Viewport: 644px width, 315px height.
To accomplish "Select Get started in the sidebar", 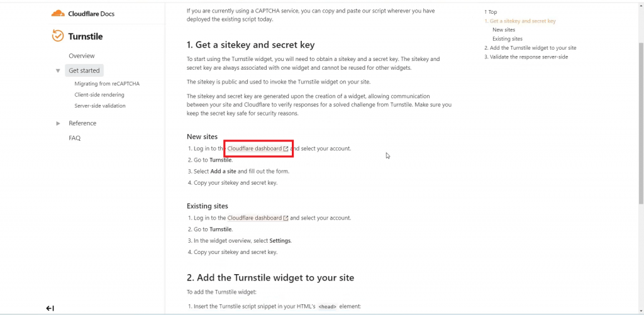I will 84,70.
